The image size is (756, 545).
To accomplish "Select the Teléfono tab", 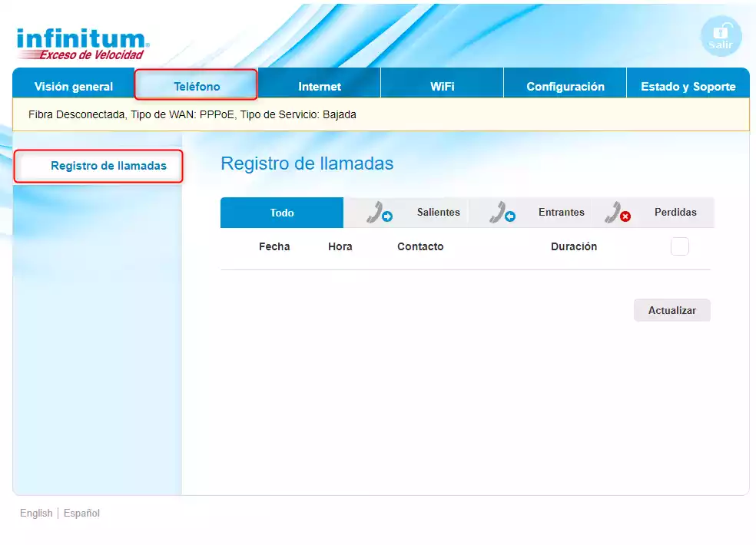I will 197,87.
